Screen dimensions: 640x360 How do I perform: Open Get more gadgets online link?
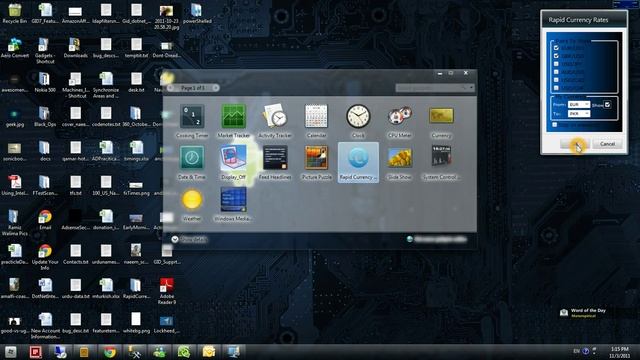click(437, 239)
